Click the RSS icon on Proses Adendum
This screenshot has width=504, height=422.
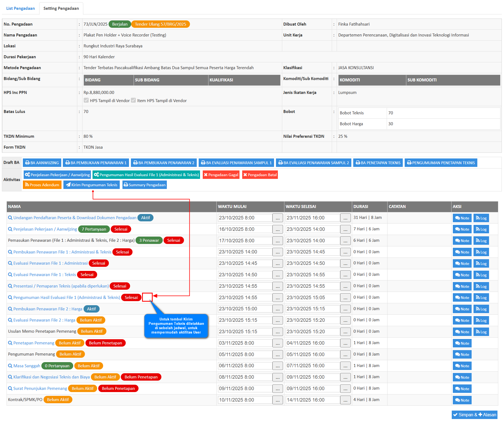click(x=27, y=185)
